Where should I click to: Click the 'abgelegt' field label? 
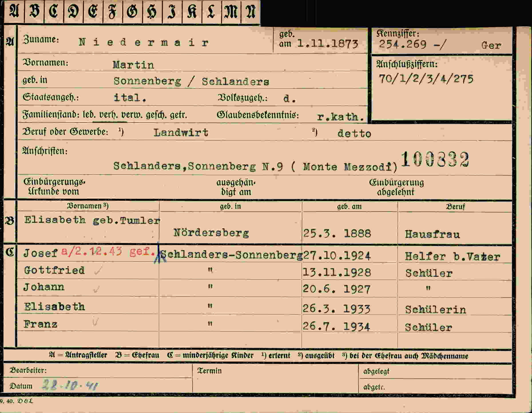(376, 371)
